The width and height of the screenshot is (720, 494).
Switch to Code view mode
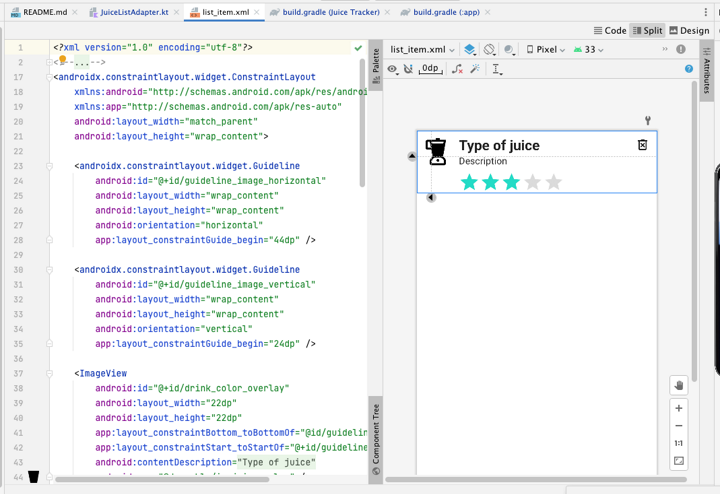tap(610, 31)
